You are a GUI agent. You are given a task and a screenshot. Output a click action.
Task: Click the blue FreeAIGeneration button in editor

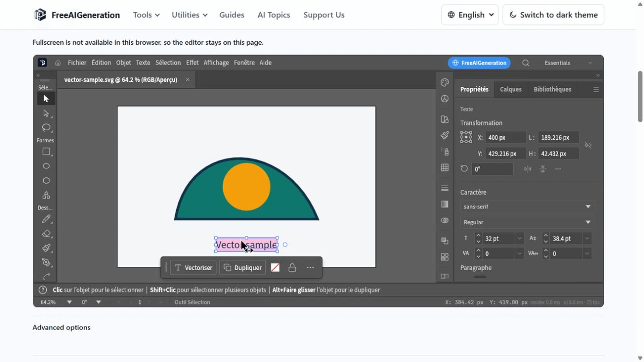(479, 63)
